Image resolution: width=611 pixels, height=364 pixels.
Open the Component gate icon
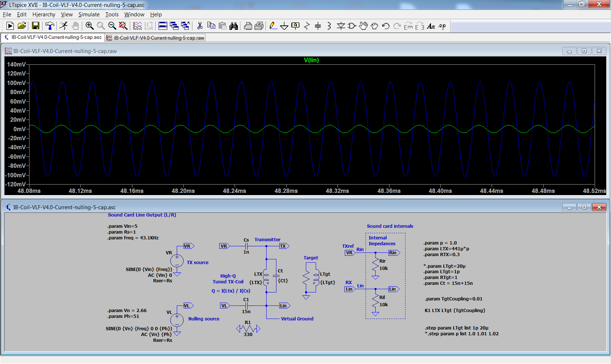(352, 26)
